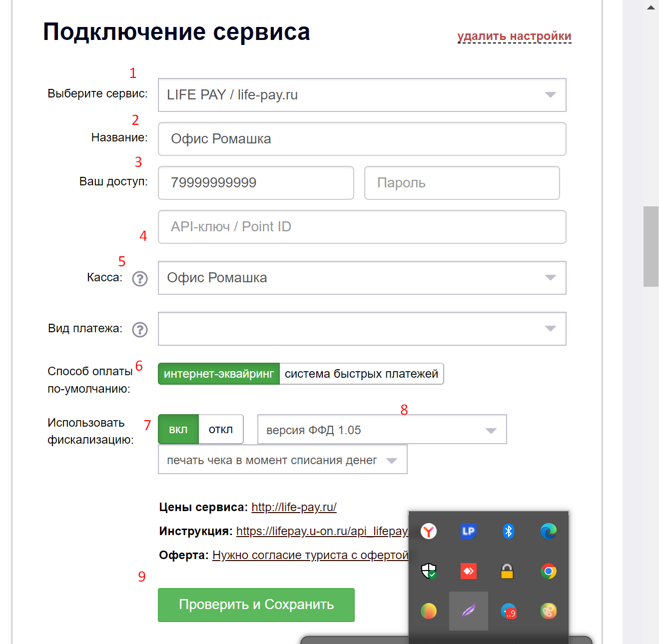Open http://life-pay.ru/ prices link
Viewport: 659px width, 644px height.
pos(294,507)
